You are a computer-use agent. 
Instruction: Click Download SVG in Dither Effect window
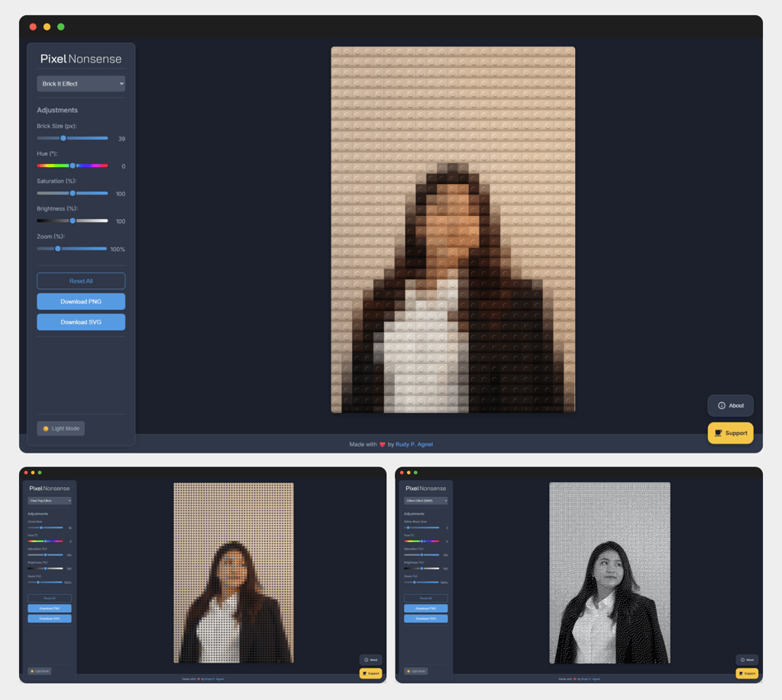(x=426, y=619)
